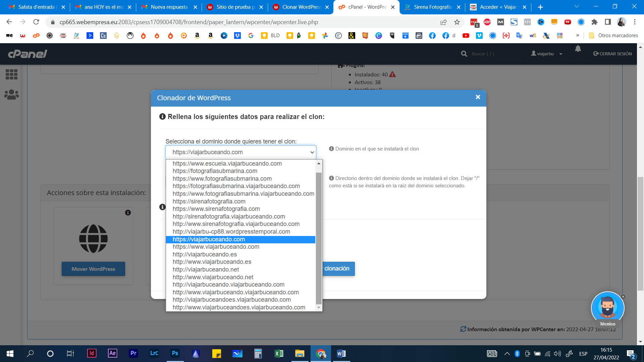Screen dimensions: 644x362
Task: Open cPanel notifications bell
Action: tap(578, 49)
